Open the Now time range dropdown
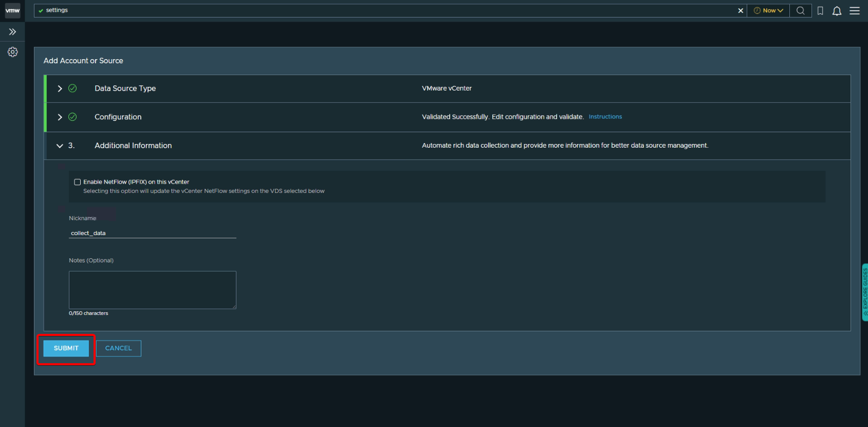868x427 pixels. click(768, 10)
